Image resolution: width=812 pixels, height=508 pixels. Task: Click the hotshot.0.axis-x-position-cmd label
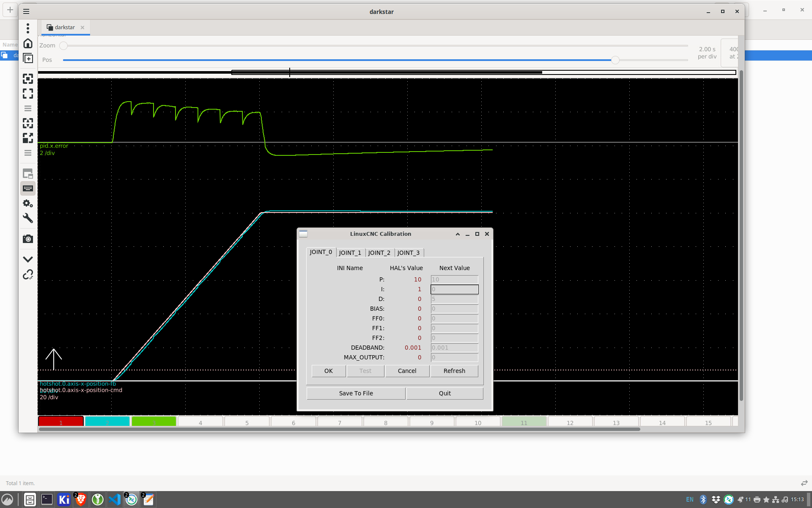coord(81,390)
